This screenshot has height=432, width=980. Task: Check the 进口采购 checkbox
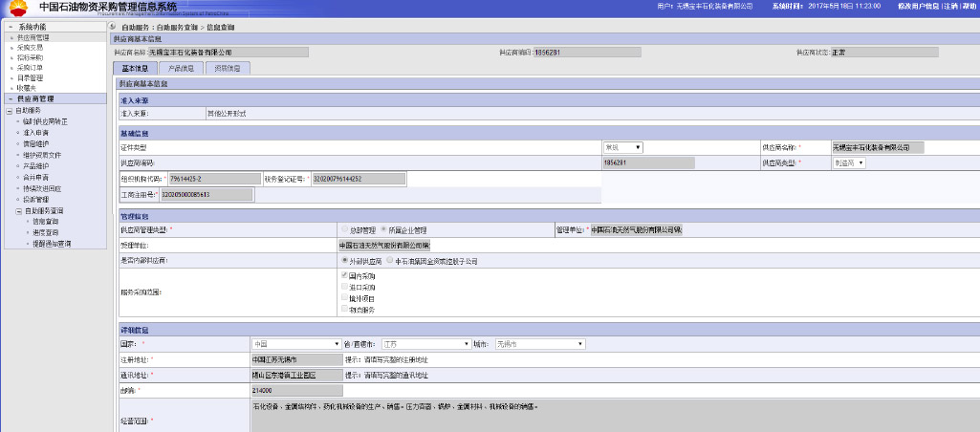click(x=345, y=287)
